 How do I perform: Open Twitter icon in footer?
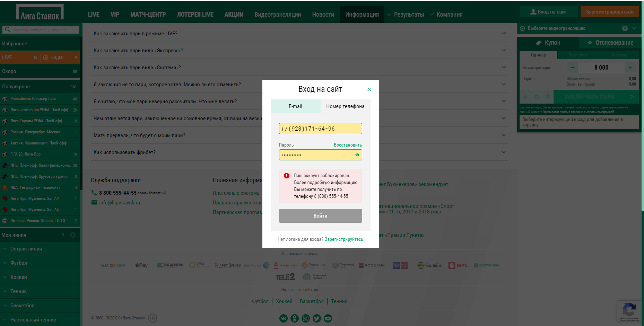(x=317, y=318)
